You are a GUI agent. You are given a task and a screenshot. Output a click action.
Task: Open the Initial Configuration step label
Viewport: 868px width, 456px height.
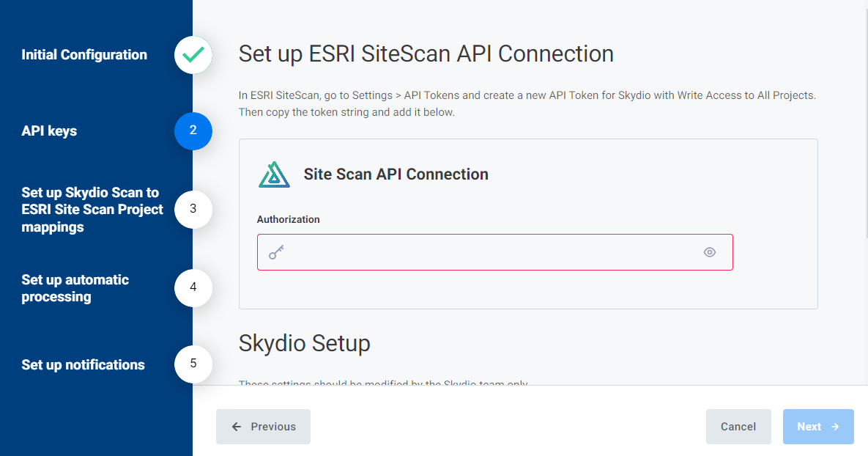(84, 55)
